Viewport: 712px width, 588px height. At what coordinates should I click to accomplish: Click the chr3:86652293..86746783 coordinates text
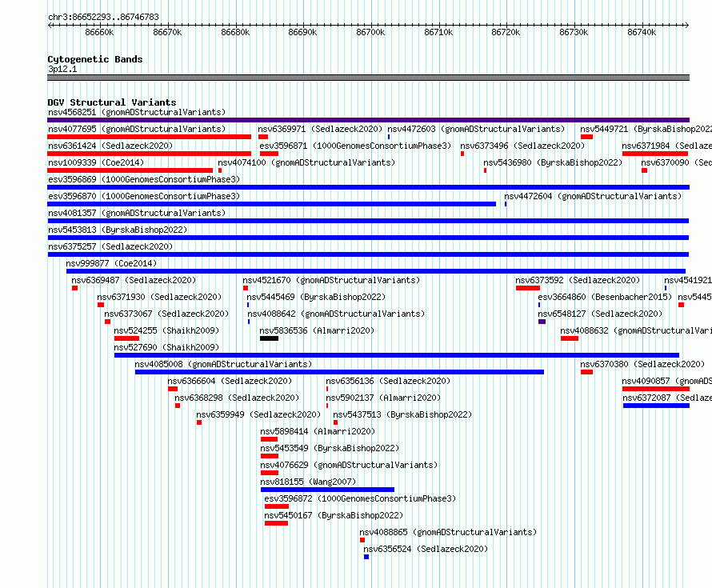tap(103, 18)
